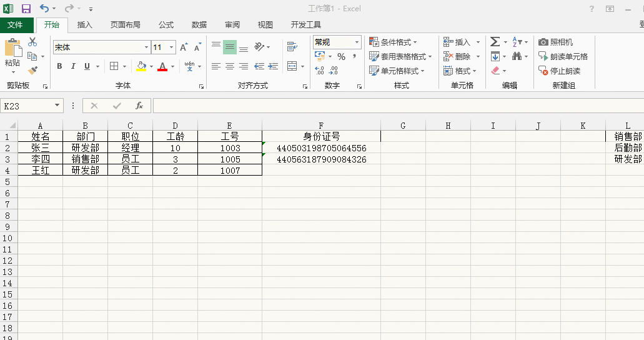Click the AutoSum sigma icon
This screenshot has height=340, width=644.
495,42
